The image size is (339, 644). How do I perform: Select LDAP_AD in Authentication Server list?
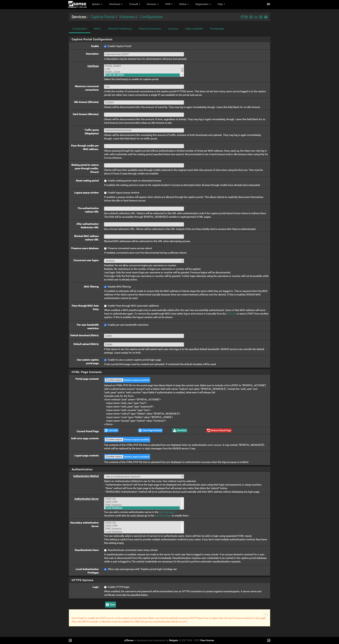142,499
